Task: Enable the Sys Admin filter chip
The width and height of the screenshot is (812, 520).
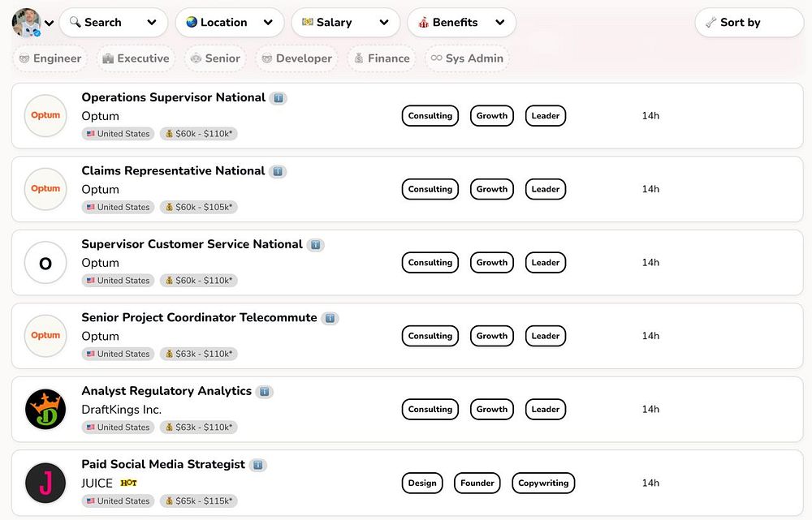Action: tap(467, 58)
